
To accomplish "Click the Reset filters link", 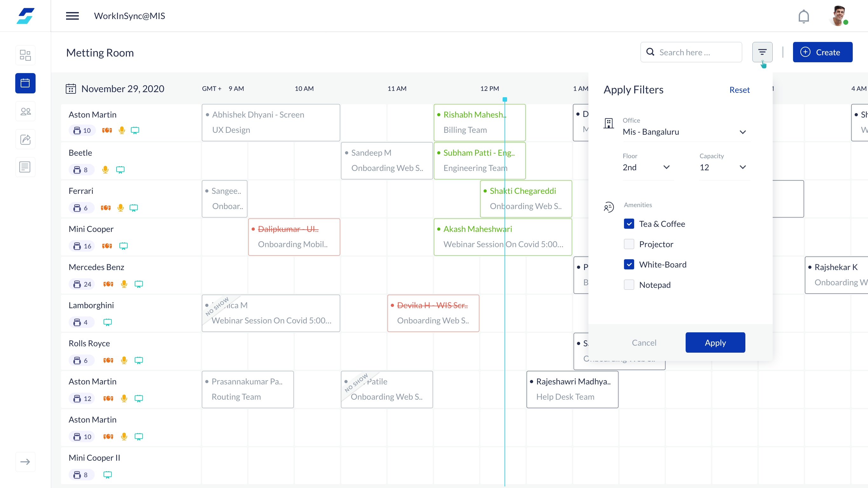I will coord(739,90).
